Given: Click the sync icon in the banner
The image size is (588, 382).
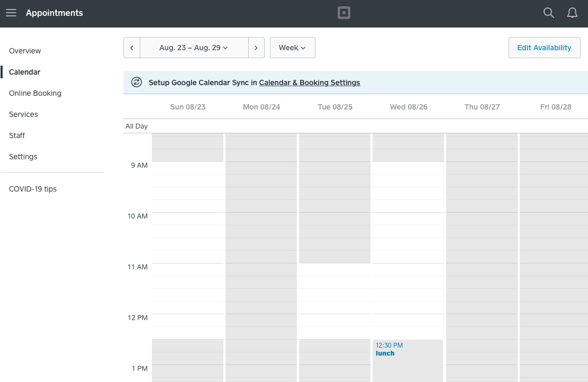Looking at the screenshot, I should tap(137, 83).
